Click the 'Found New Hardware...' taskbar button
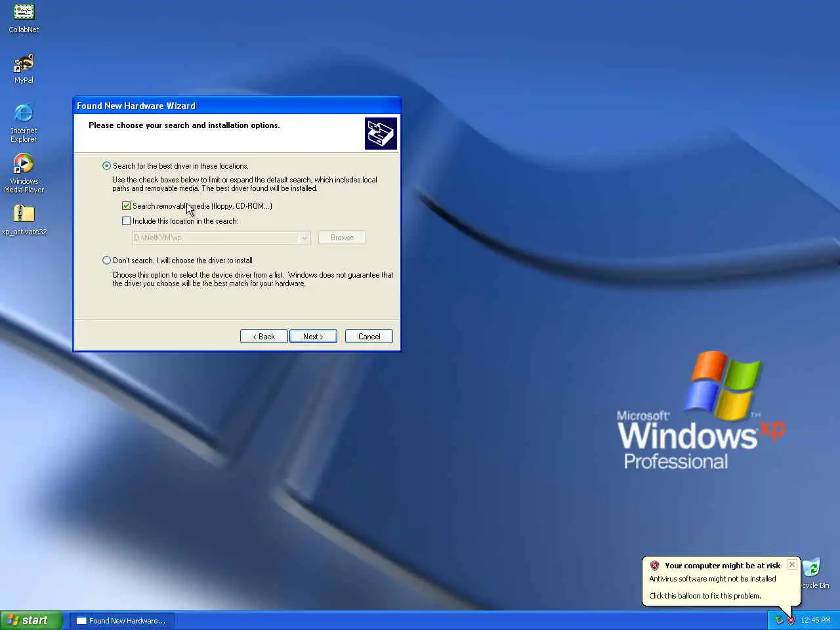 (x=121, y=621)
